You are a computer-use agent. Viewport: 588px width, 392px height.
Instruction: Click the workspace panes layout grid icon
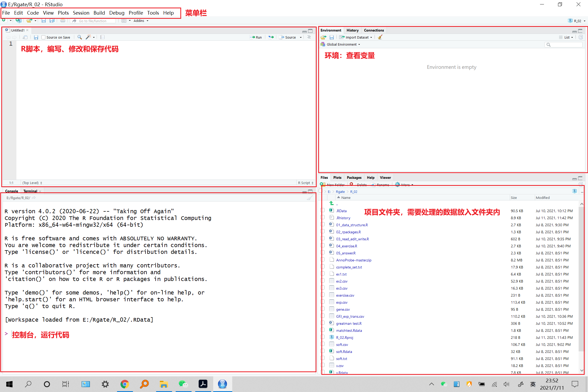(124, 21)
